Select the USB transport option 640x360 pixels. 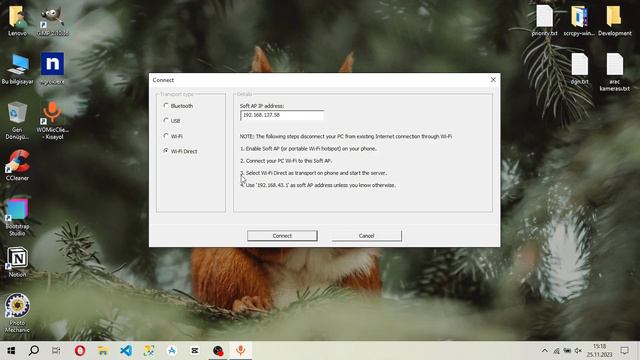click(x=166, y=121)
